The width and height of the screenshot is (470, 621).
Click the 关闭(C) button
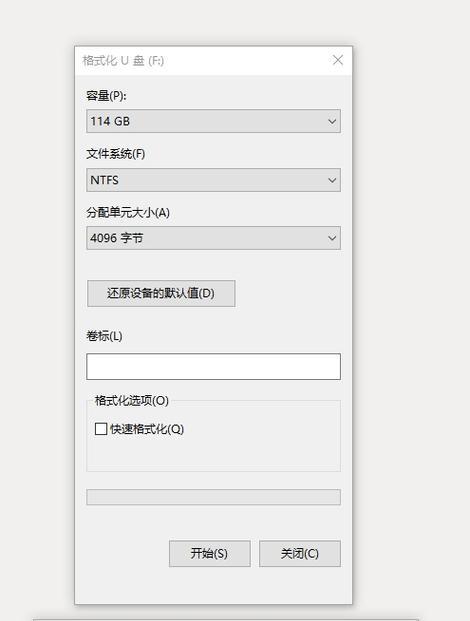300,554
